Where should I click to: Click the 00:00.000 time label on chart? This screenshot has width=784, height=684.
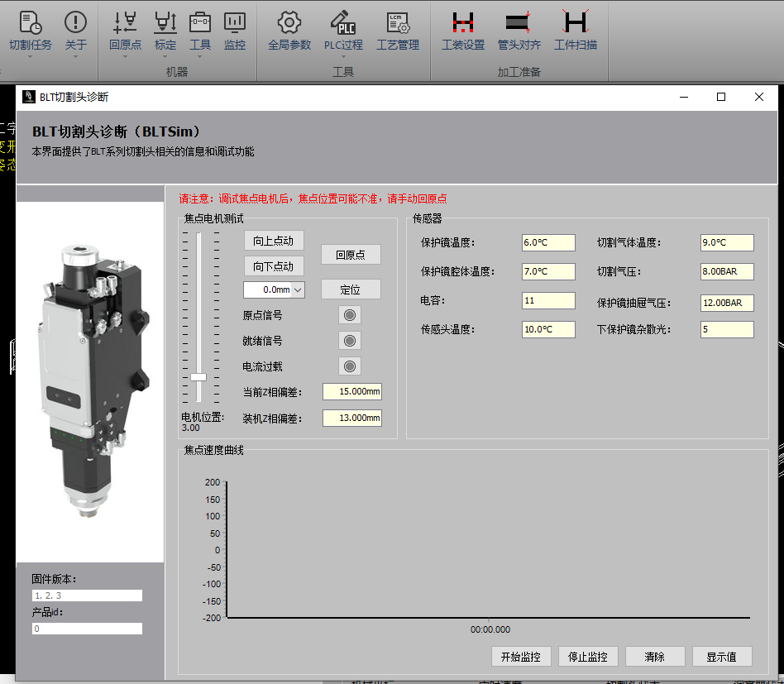pos(490,629)
